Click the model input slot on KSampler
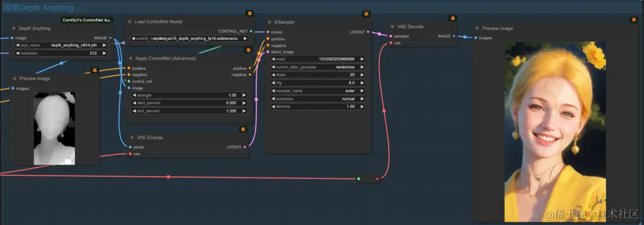The width and height of the screenshot is (644, 225). tap(268, 32)
